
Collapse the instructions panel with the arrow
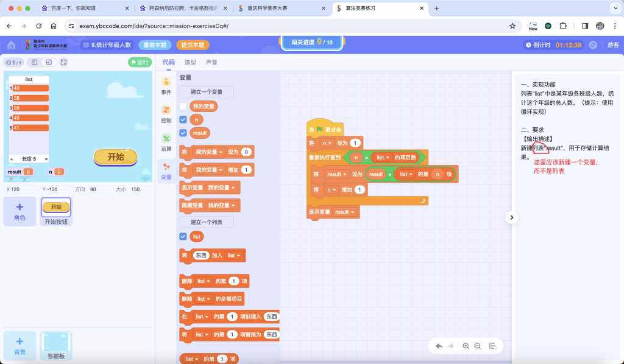click(511, 217)
